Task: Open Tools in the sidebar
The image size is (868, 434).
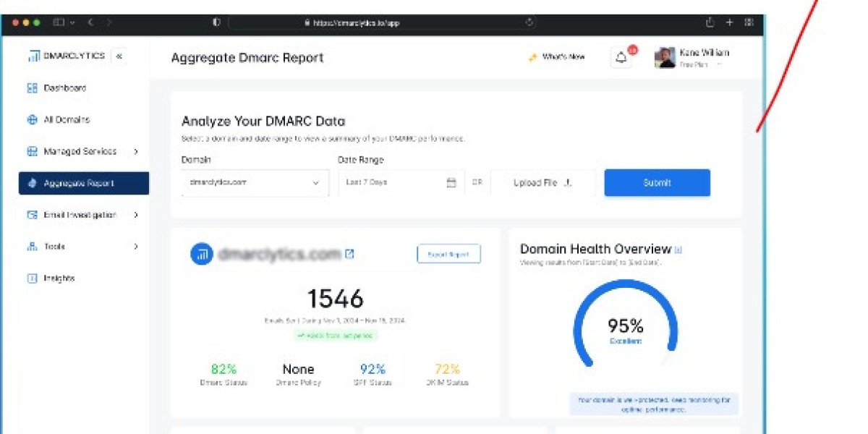Action: (84, 247)
